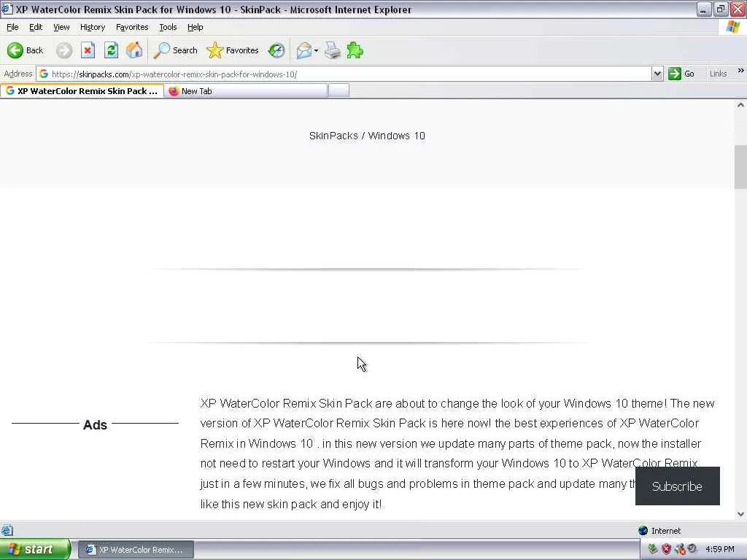Image resolution: width=747 pixels, height=560 pixels.
Task: Expand the Links toolbar chevron
Action: click(740, 71)
